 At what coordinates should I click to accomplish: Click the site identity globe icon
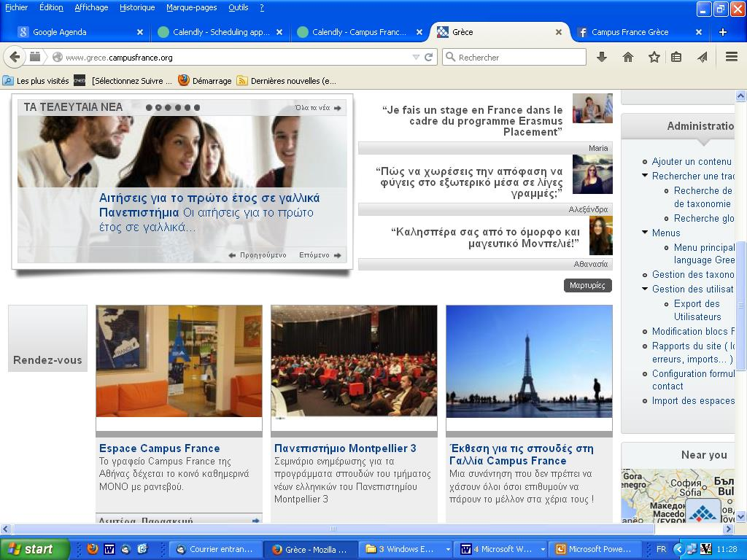click(58, 57)
